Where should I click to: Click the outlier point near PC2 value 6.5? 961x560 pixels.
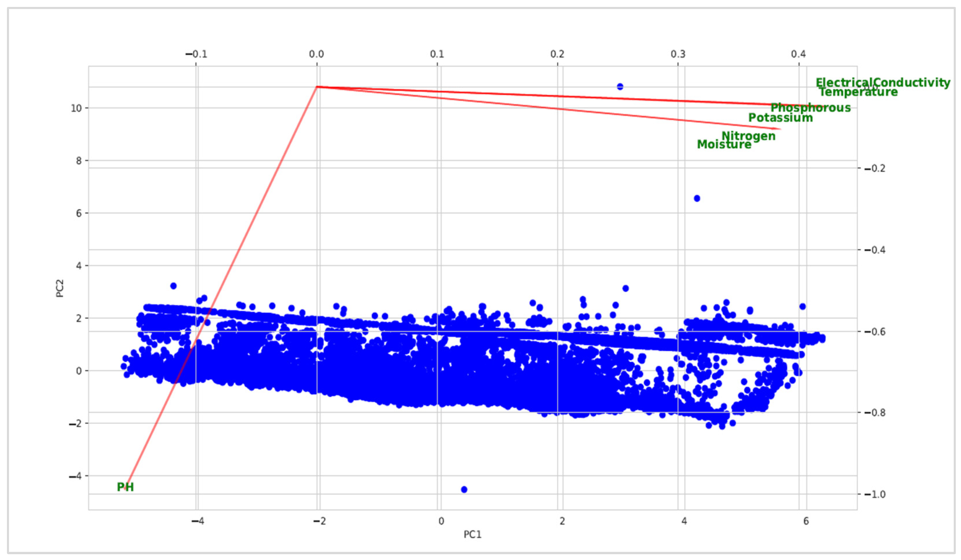pyautogui.click(x=697, y=198)
